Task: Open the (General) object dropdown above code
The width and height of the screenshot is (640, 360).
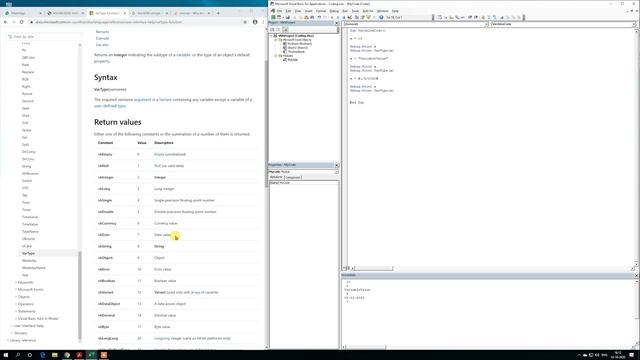Action: (x=416, y=24)
